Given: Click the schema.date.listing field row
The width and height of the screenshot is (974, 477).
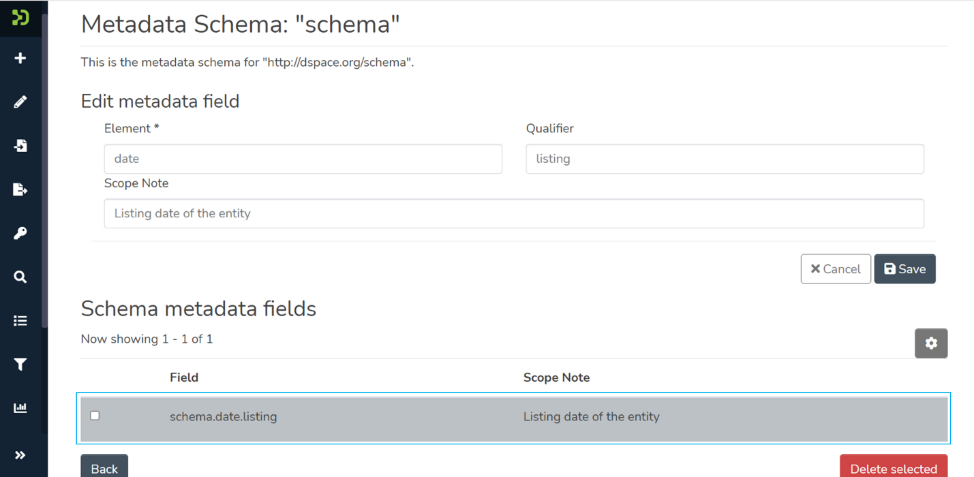Looking at the screenshot, I should tap(223, 417).
